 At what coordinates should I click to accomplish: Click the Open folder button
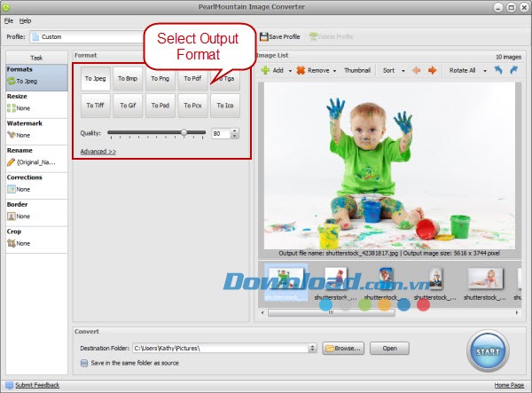point(389,349)
